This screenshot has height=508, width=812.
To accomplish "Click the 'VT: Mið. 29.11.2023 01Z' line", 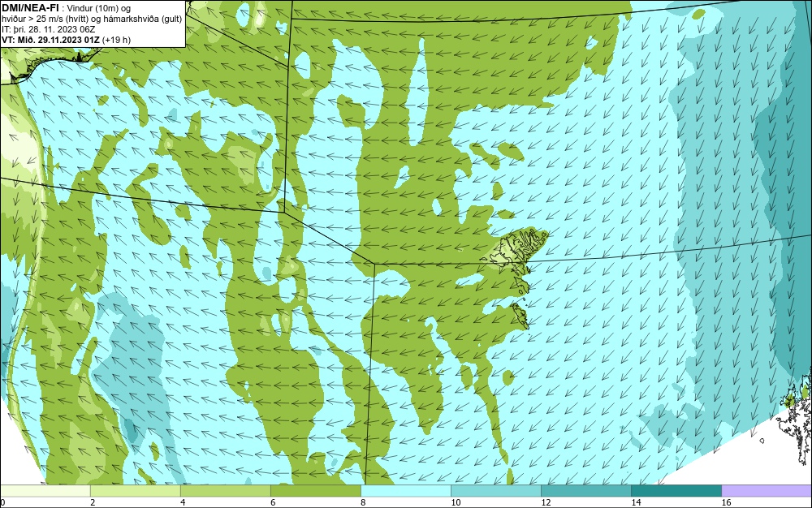I will click(x=50, y=40).
